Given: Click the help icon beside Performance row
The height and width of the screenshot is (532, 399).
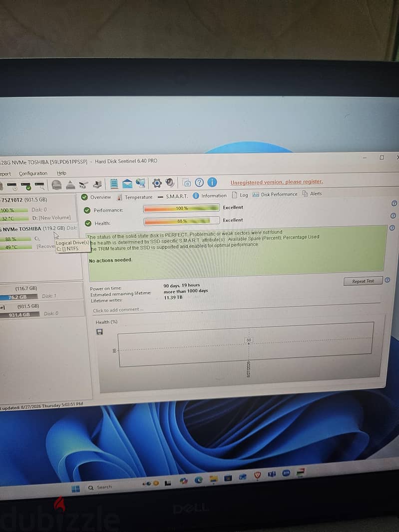Looking at the screenshot, I should click(x=394, y=203).
